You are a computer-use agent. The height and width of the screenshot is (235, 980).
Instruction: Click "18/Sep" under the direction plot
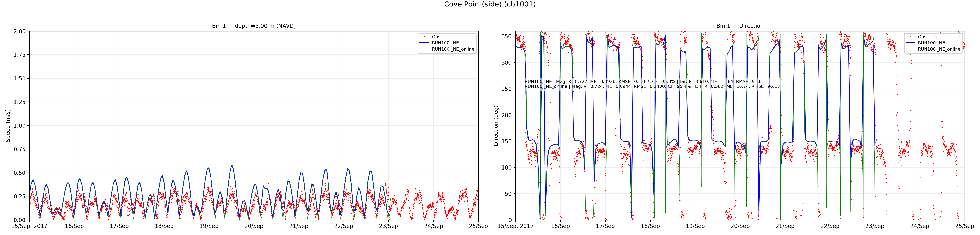(x=650, y=226)
